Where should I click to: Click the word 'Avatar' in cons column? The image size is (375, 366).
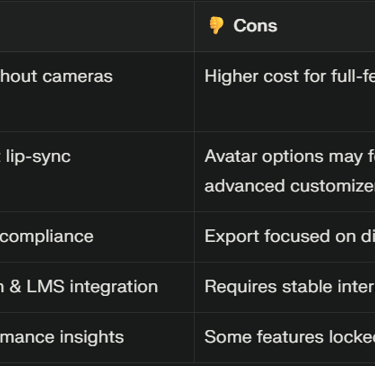(231, 156)
